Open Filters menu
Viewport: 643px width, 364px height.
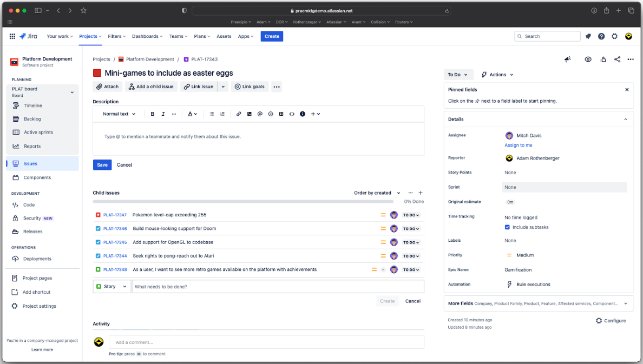coord(117,36)
